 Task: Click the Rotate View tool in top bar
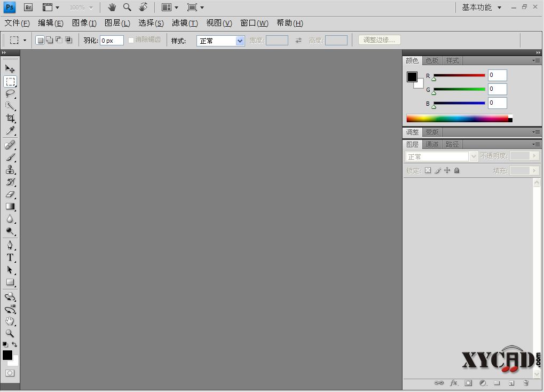pyautogui.click(x=143, y=7)
